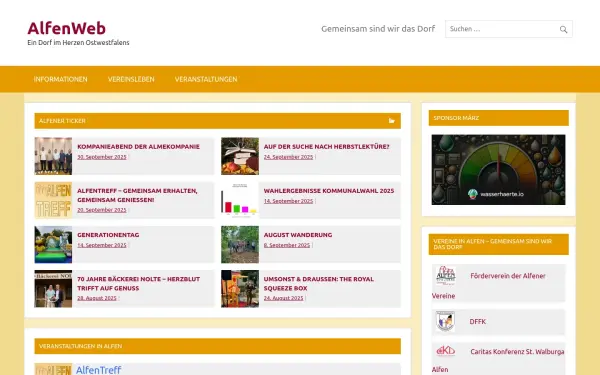Open AlfenTreff gemeinsam erhalten article

(x=137, y=195)
